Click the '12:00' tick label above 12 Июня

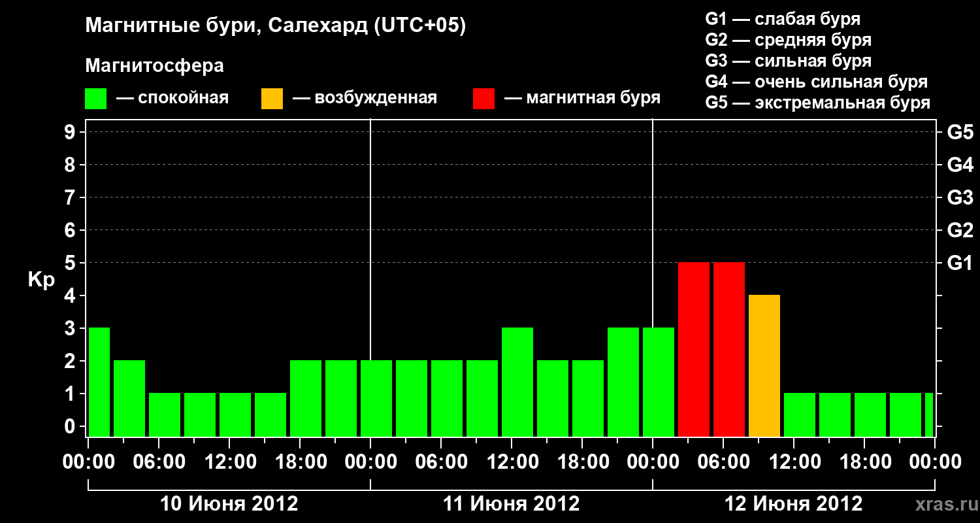pos(794,462)
